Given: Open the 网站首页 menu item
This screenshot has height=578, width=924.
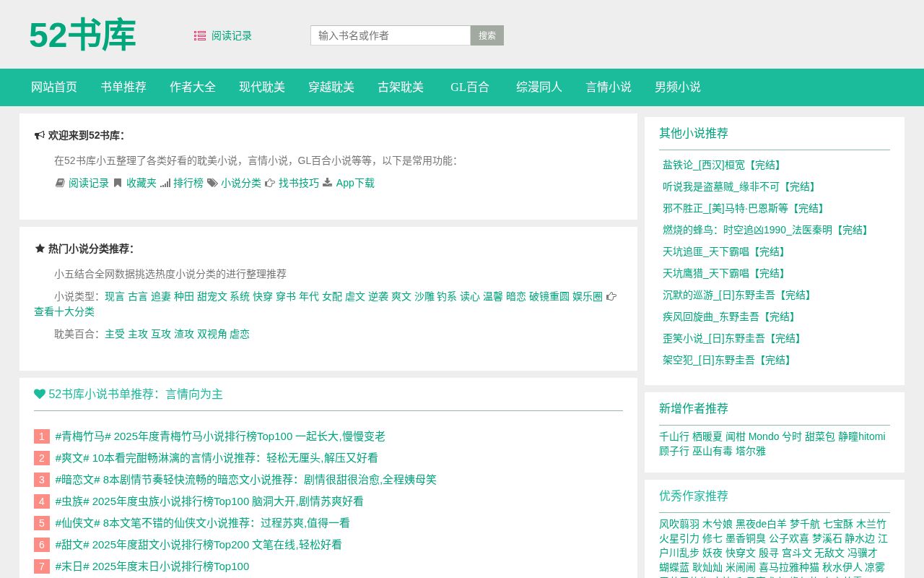Looking at the screenshot, I should (54, 87).
